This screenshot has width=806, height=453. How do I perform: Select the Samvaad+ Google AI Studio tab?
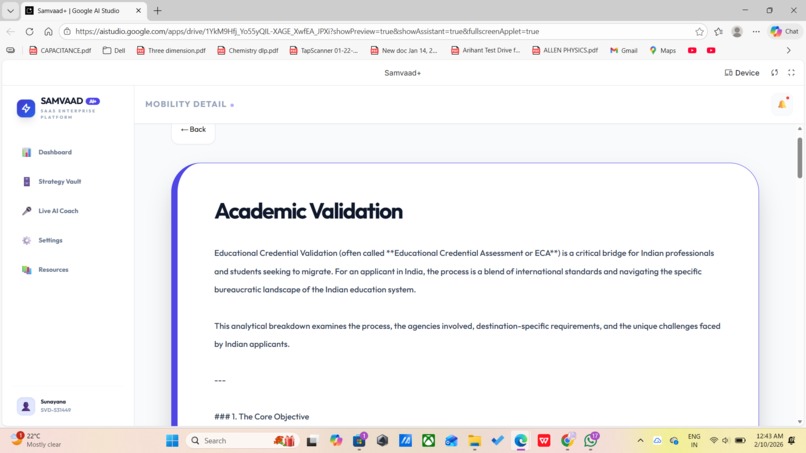tap(78, 10)
